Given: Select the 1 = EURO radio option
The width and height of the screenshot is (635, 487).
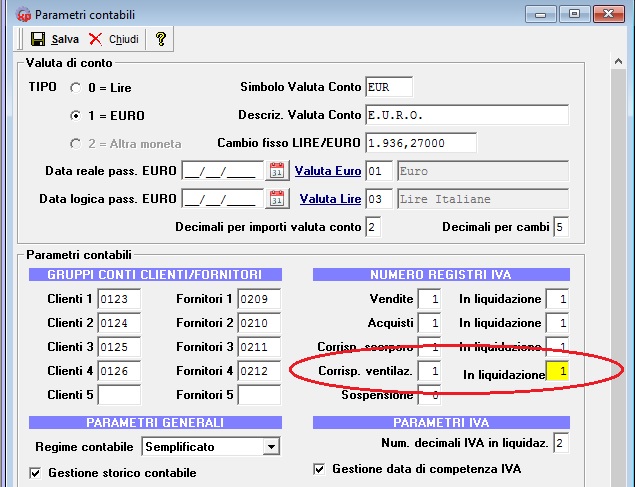Looking at the screenshot, I should click(75, 115).
